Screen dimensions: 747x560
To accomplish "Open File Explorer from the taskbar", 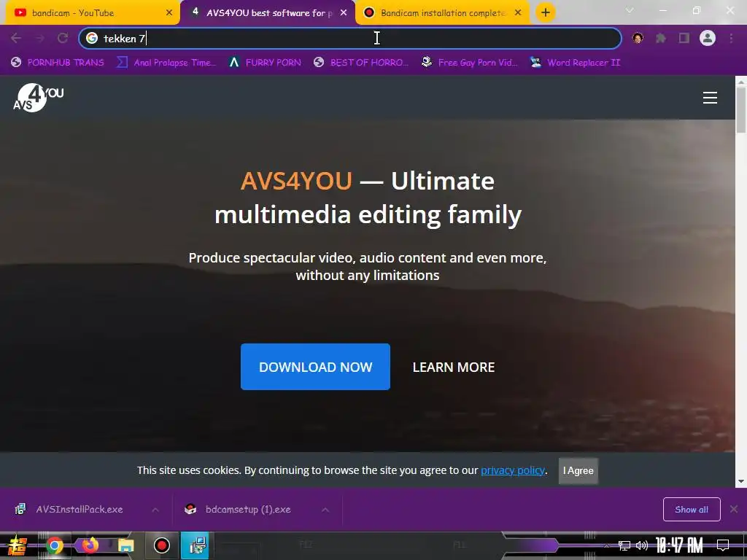I will pyautogui.click(x=125, y=545).
